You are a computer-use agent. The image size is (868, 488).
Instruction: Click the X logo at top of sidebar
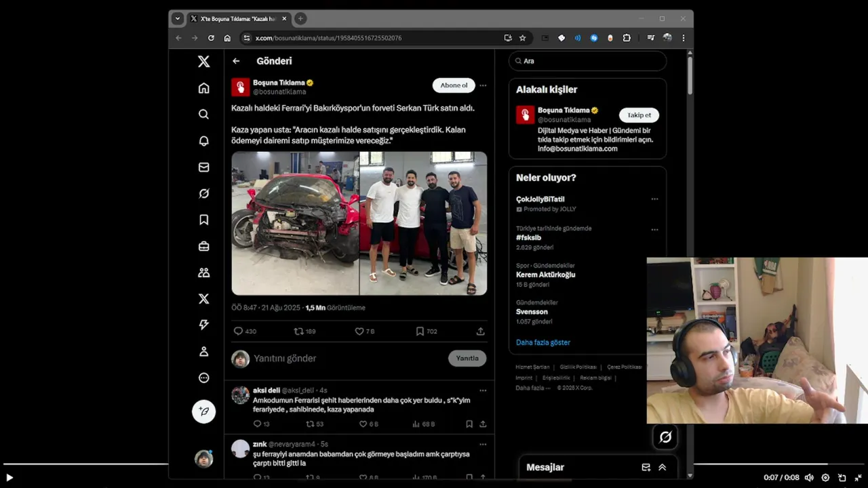point(203,62)
